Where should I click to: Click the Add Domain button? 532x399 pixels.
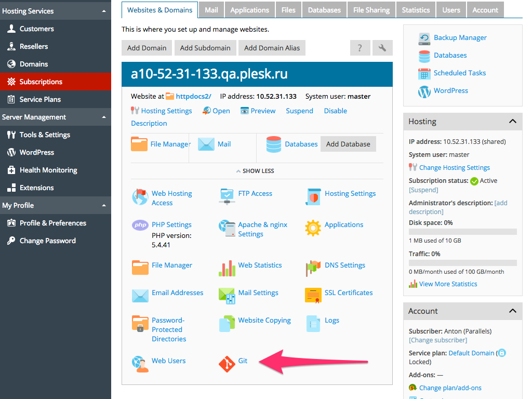pos(147,48)
